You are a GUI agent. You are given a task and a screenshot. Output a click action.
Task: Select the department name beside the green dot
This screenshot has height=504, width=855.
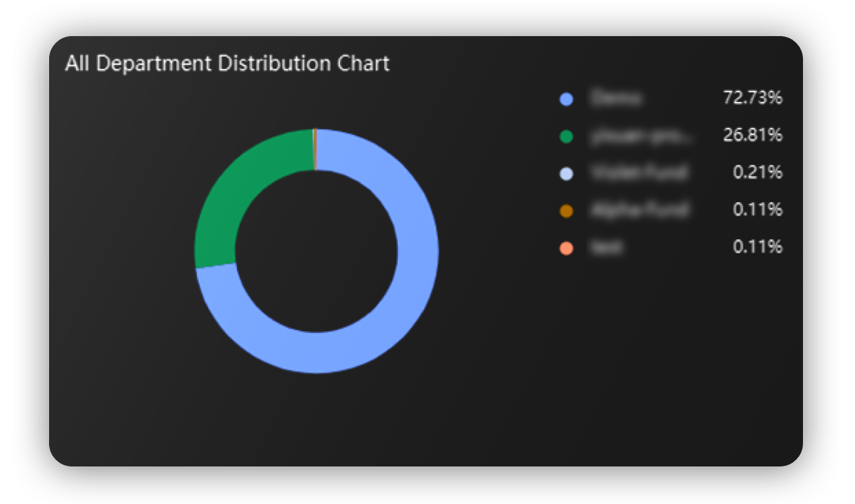641,136
